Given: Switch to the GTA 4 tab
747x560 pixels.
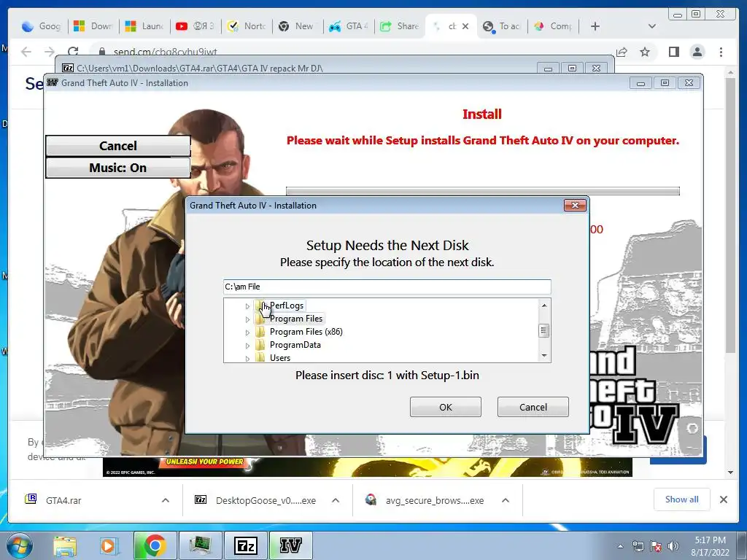Looking at the screenshot, I should pos(349,26).
